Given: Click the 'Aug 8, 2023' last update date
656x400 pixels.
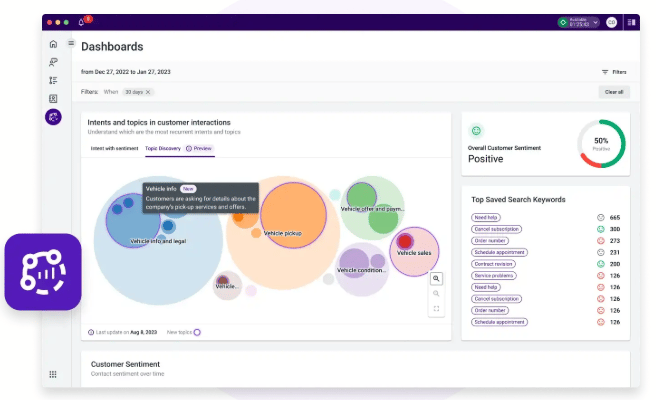Looking at the screenshot, I should [x=144, y=332].
